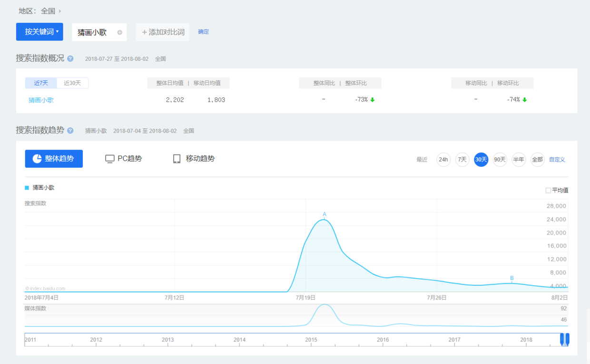Image resolution: width=590 pixels, height=364 pixels.
Task: Click 添加对比词 to add comparison keyword
Action: [x=163, y=32]
